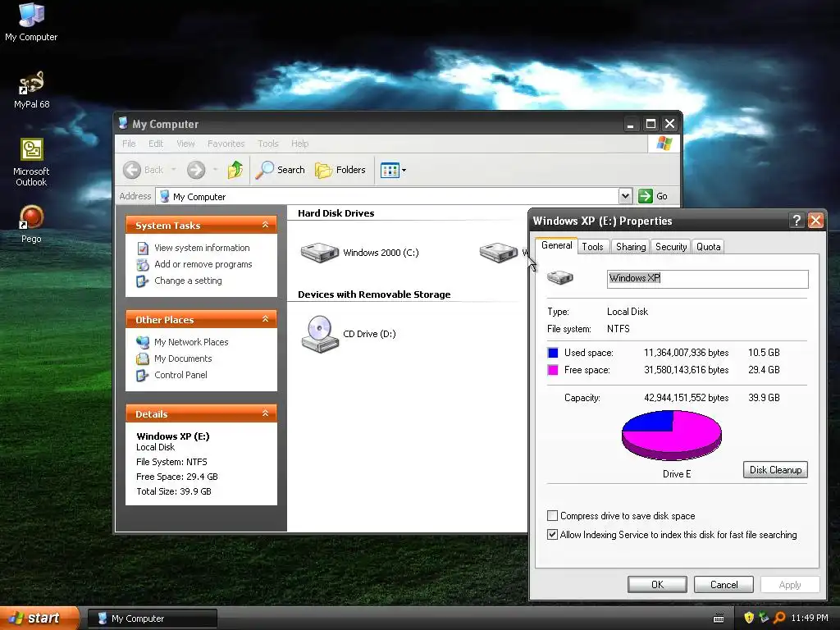This screenshot has width=840, height=630.
Task: Select the Windows XP (E:) drive icon
Action: (x=498, y=253)
